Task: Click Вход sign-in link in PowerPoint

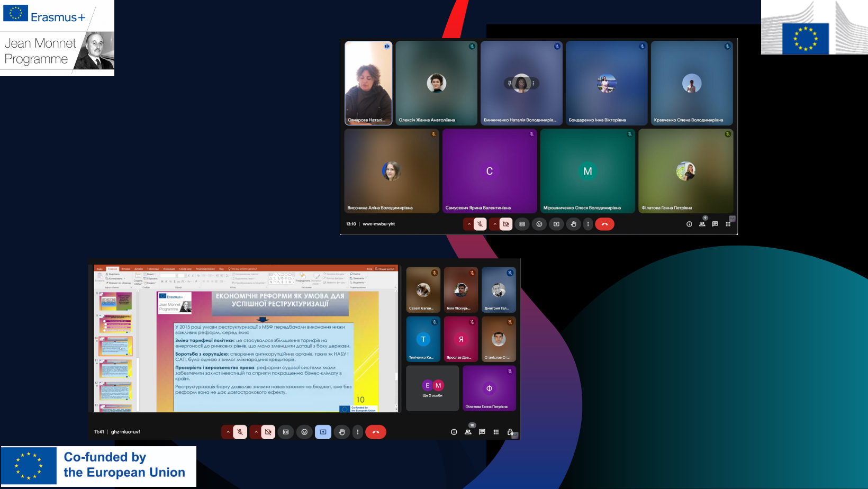Action: 369,269
